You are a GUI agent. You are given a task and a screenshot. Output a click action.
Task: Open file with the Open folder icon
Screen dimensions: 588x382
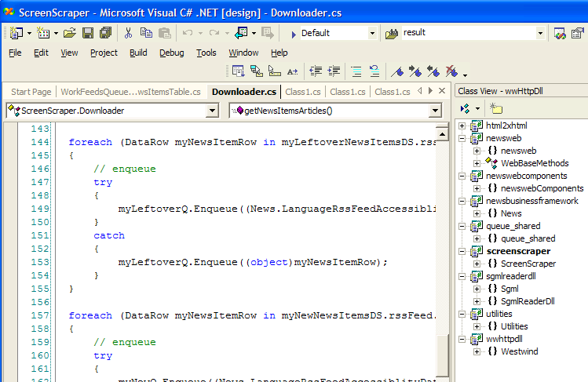pyautogui.click(x=70, y=33)
